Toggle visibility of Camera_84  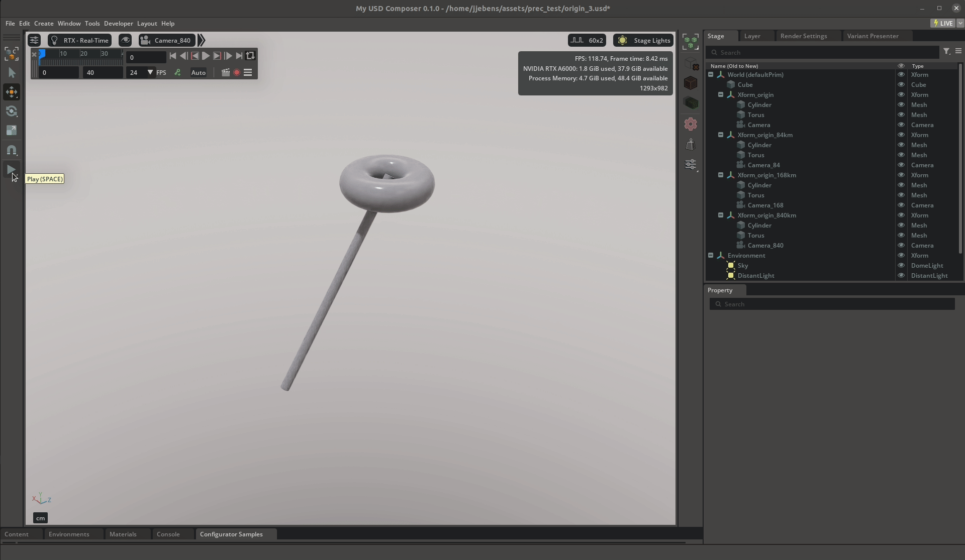[901, 165]
